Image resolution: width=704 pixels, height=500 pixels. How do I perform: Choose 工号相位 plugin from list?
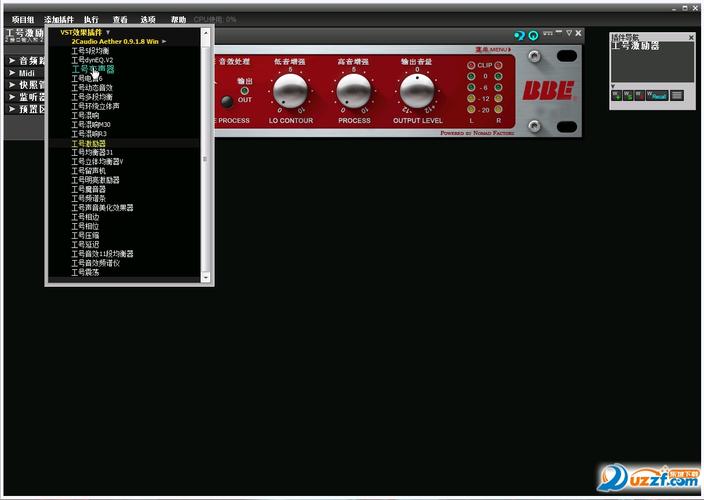(85, 226)
